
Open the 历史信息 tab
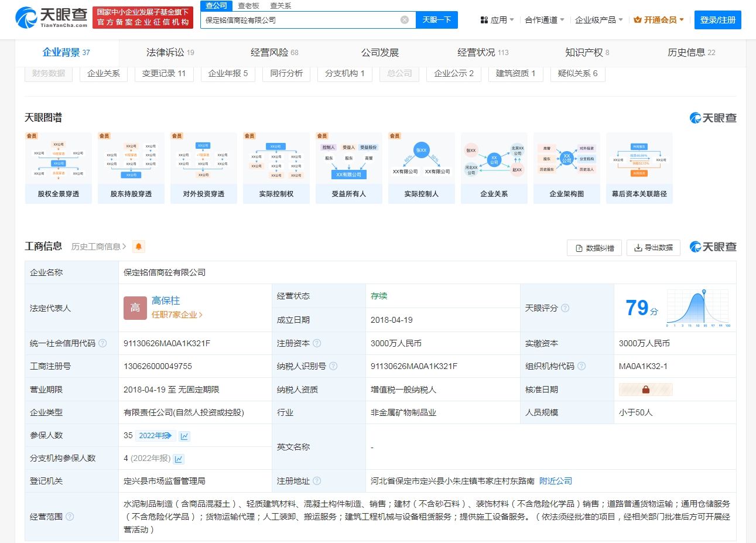click(x=692, y=53)
